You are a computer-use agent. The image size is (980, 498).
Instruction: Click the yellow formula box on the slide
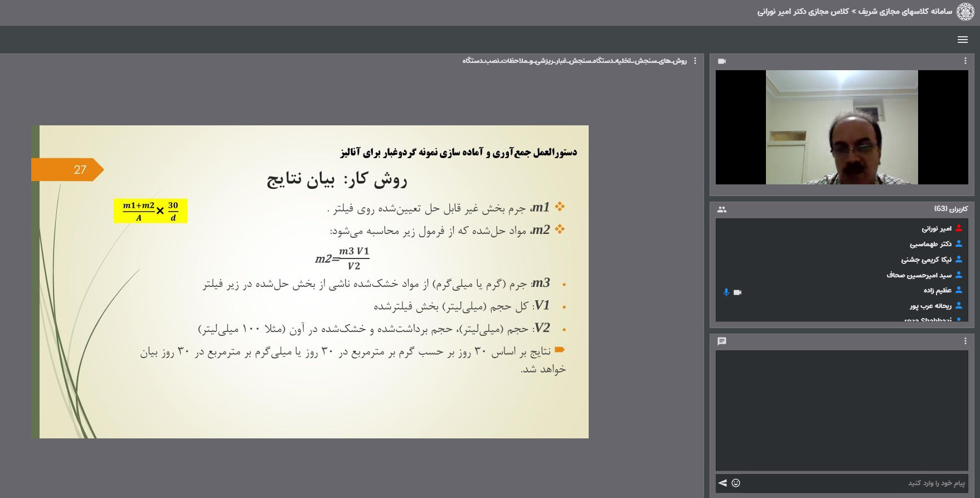pos(151,211)
